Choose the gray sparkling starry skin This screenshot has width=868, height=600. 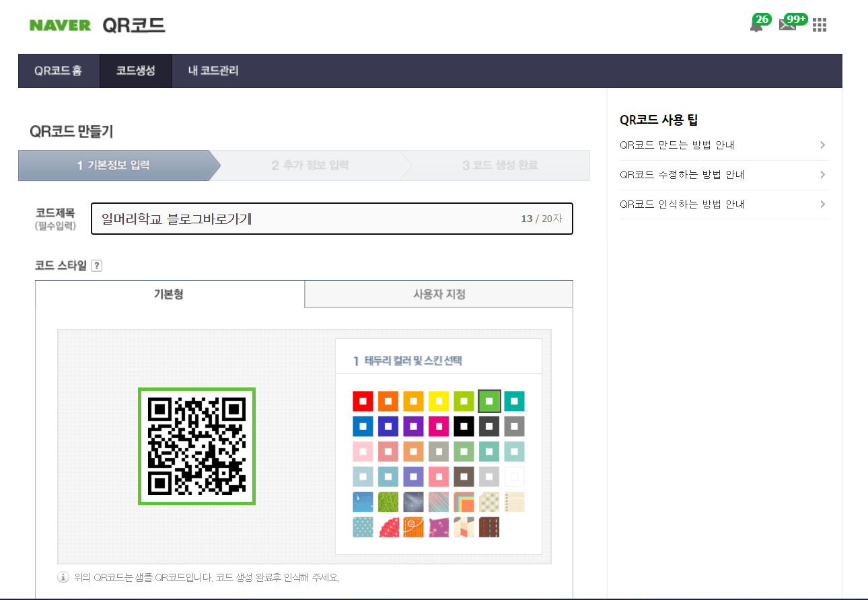[413, 502]
